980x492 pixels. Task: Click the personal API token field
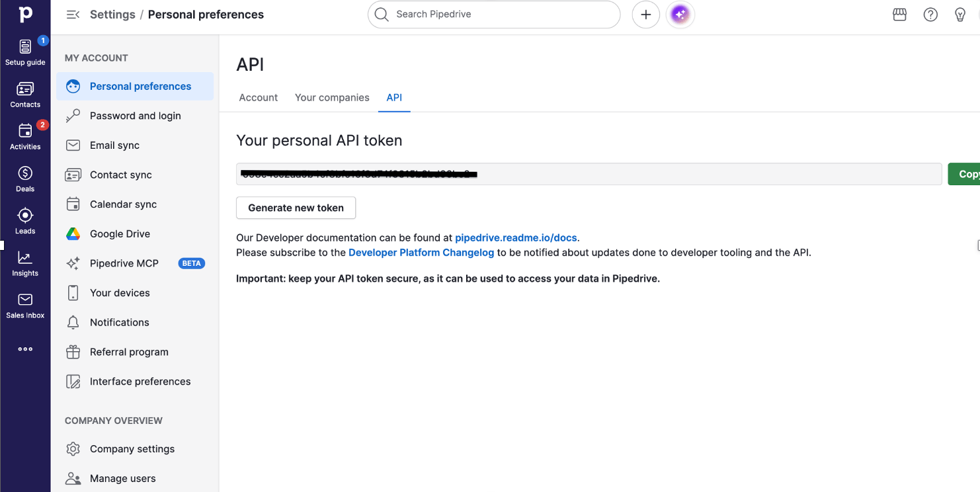coord(589,174)
